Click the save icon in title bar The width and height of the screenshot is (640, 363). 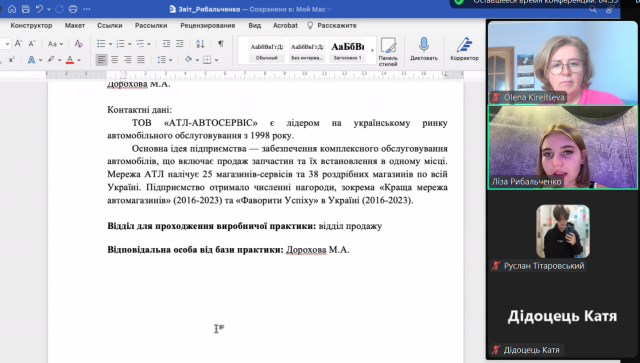(x=25, y=9)
